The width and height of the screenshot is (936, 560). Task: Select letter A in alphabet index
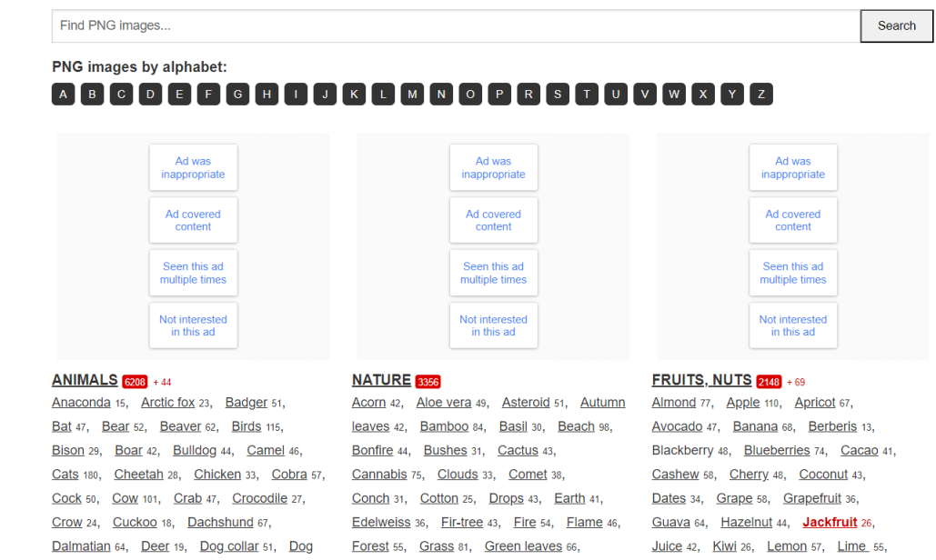tap(63, 95)
